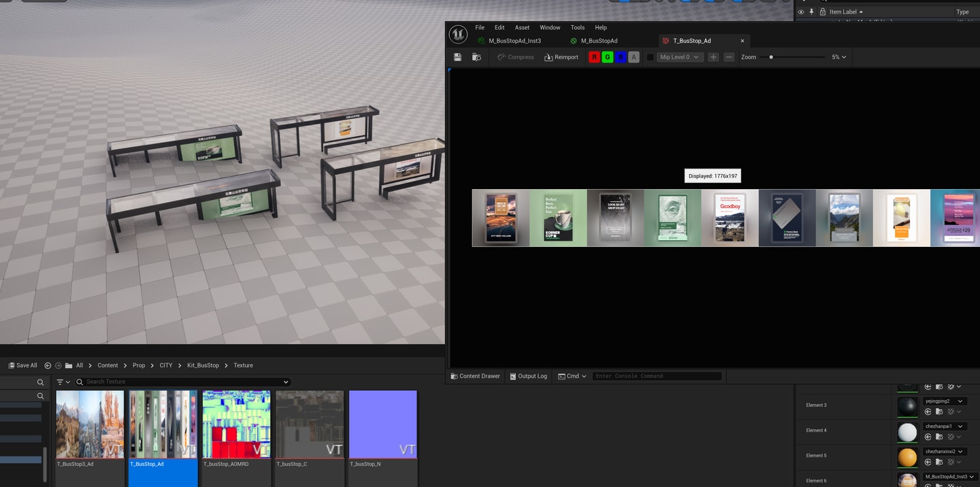The image size is (980, 487).
Task: Open the Tools menu
Action: point(578,27)
